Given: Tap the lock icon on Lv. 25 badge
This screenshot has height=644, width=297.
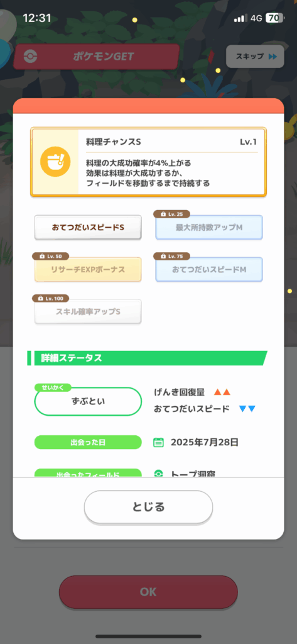Looking at the screenshot, I should point(164,214).
